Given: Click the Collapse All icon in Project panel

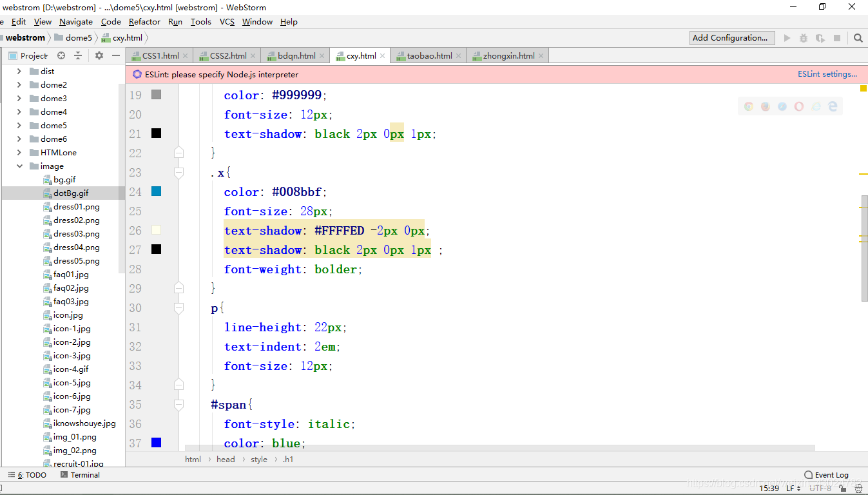Looking at the screenshot, I should point(78,55).
